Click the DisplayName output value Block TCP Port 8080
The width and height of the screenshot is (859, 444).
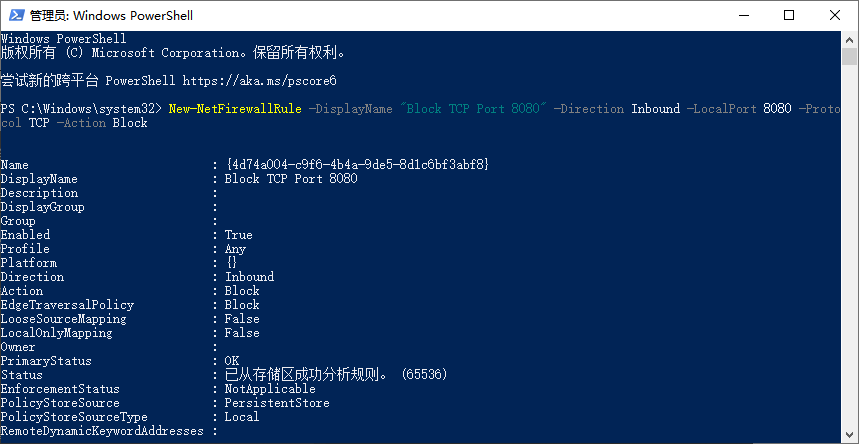pyautogui.click(x=291, y=179)
